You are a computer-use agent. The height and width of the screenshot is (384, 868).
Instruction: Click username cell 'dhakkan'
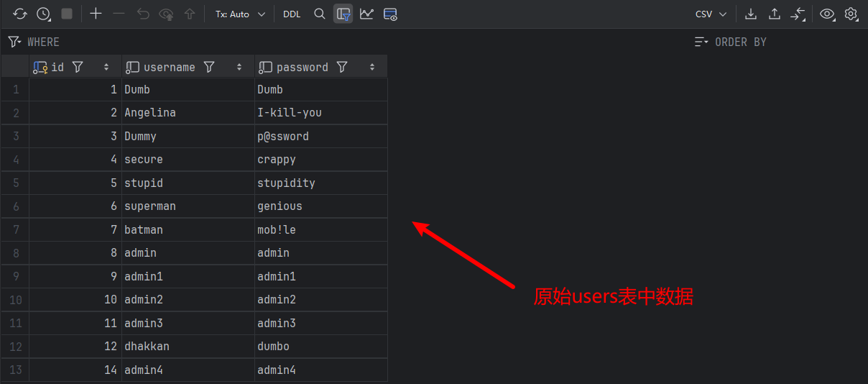[188, 347]
